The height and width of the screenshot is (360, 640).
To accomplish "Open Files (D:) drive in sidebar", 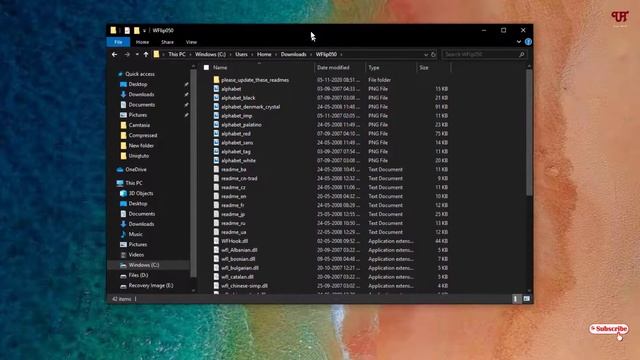I will point(134,276).
